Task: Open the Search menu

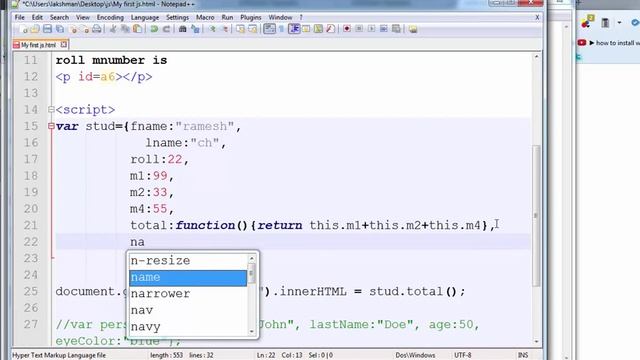Action: [x=59, y=18]
